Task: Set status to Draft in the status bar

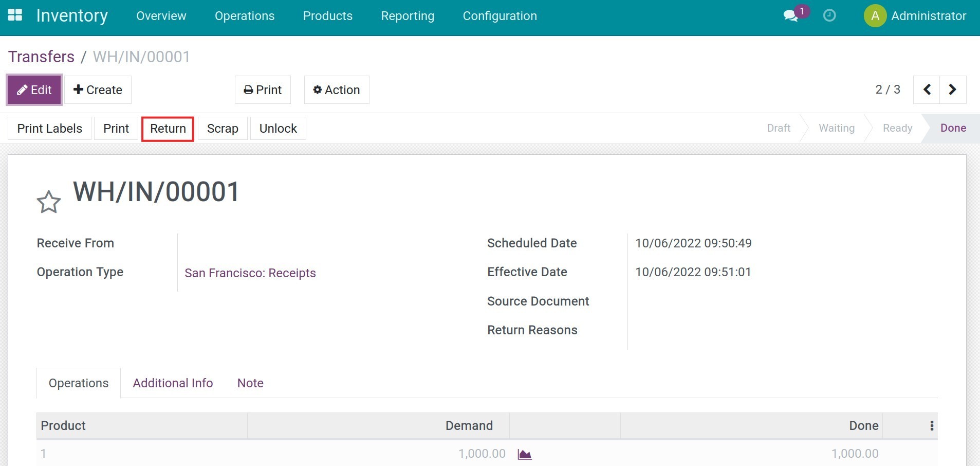Action: [778, 128]
